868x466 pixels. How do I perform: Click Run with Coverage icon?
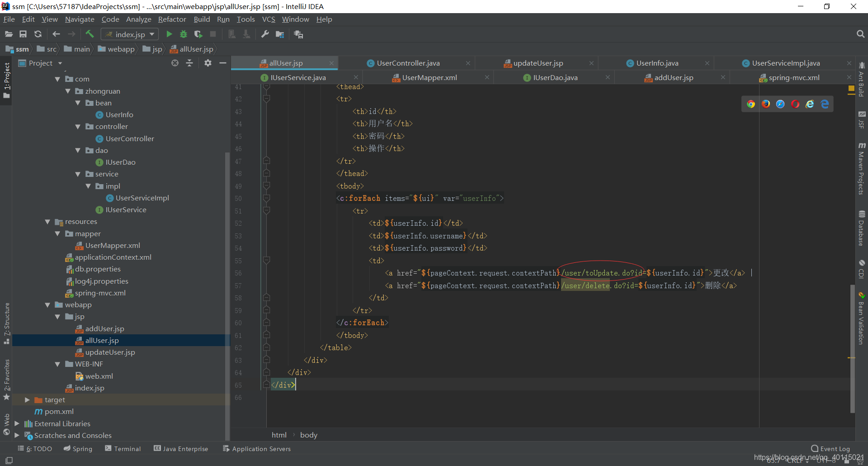click(198, 34)
